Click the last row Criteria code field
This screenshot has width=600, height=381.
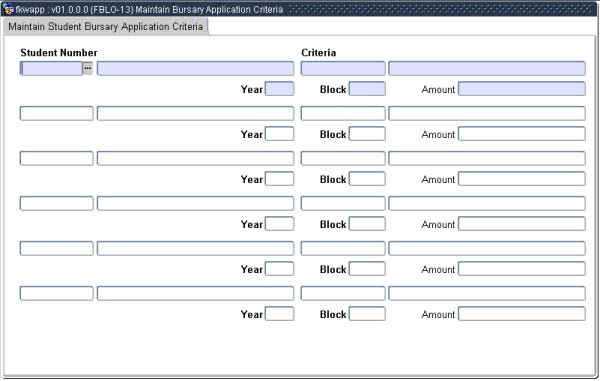pyautogui.click(x=343, y=293)
